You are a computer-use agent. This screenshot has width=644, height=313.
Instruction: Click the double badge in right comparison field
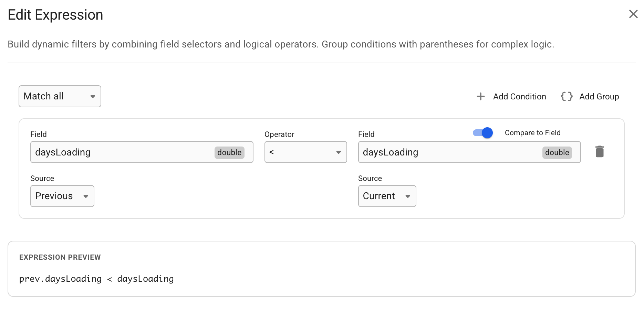click(x=557, y=152)
